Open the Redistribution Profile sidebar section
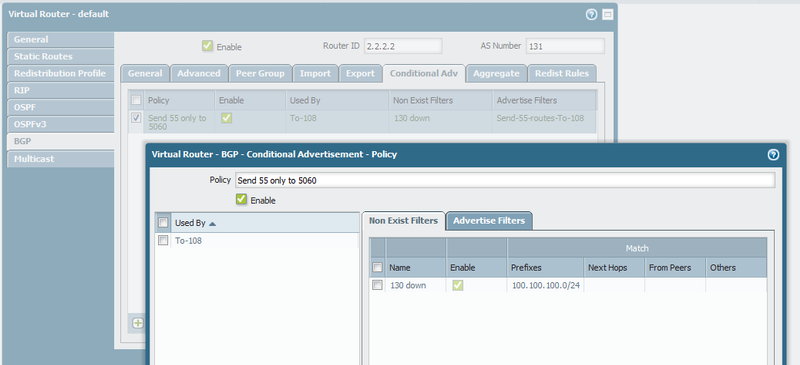Image resolution: width=800 pixels, height=365 pixels. (61, 73)
